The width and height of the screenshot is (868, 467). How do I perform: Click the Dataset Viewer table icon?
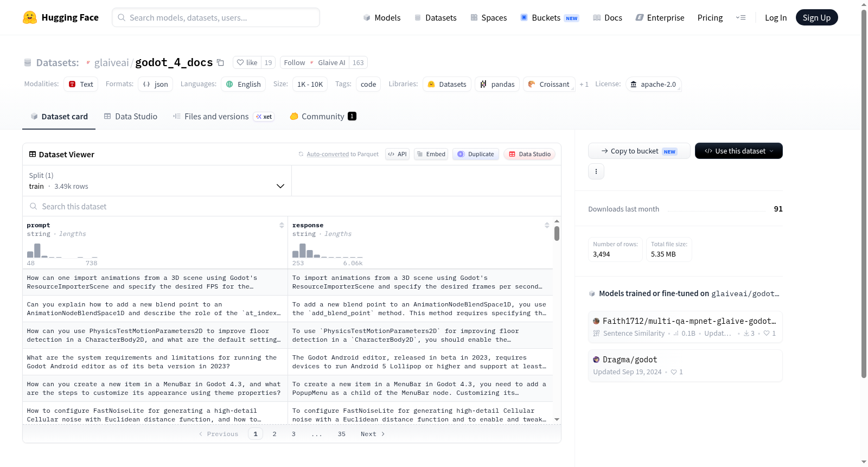click(x=33, y=155)
